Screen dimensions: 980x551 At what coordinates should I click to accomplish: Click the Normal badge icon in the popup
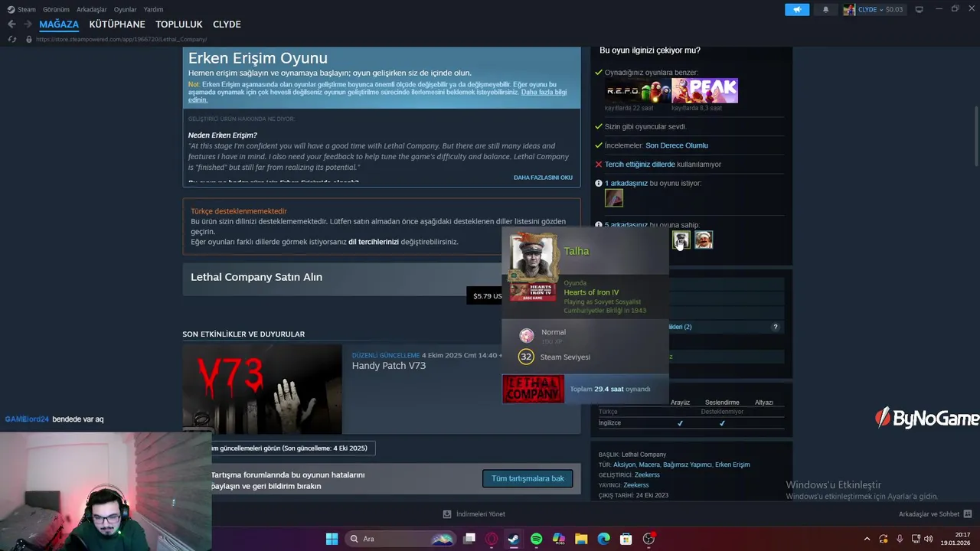pos(527,335)
